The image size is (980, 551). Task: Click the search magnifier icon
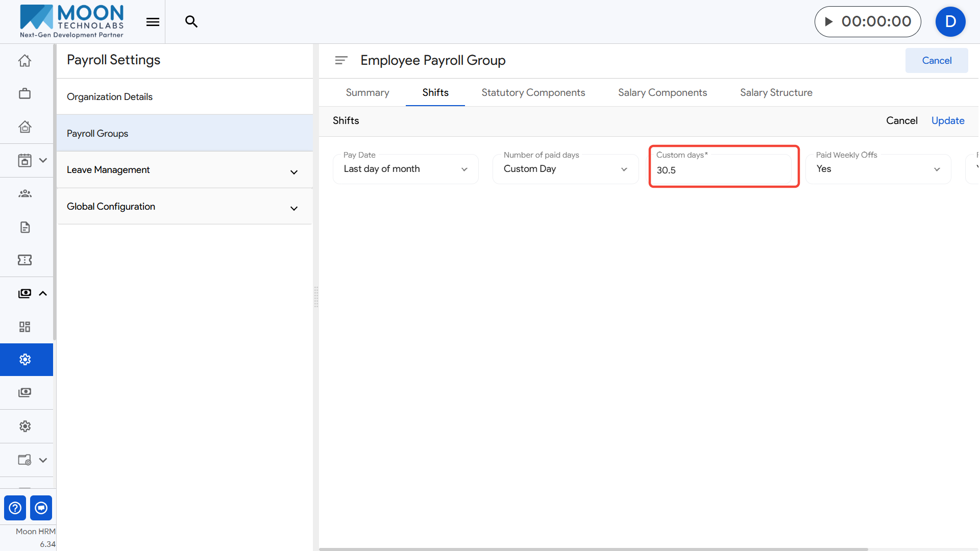(191, 21)
